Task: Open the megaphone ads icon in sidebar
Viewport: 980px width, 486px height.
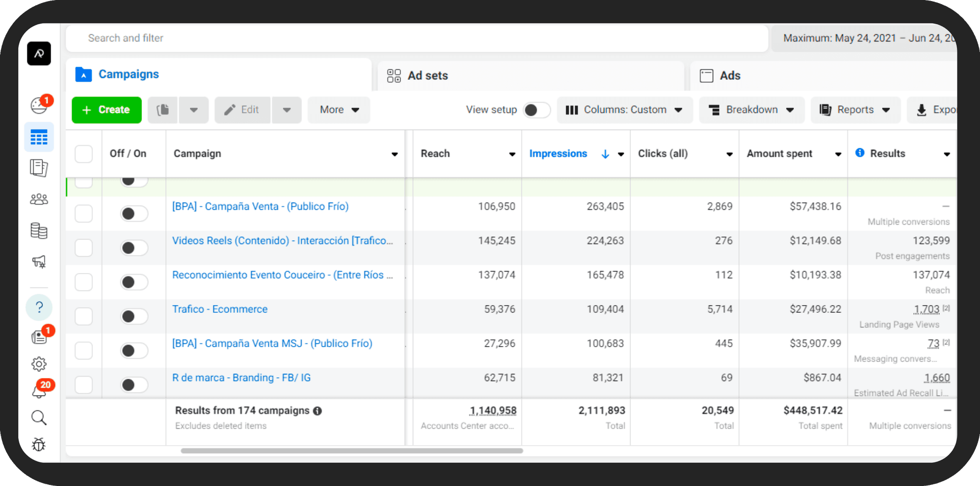Action: [39, 262]
